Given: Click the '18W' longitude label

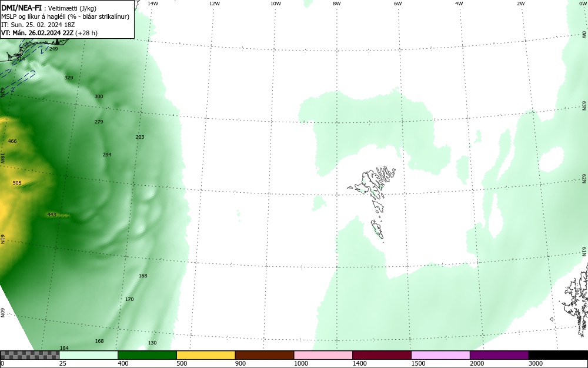Looking at the screenshot, I should coord(2,158).
